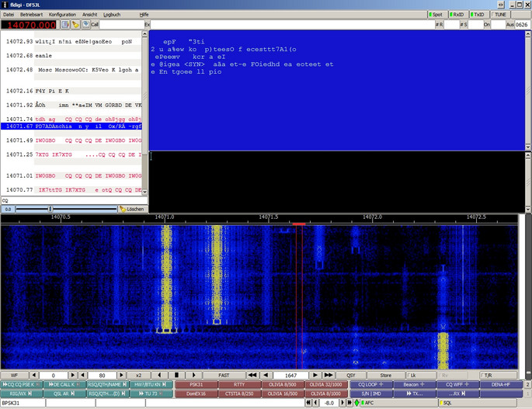This screenshot has height=409, width=532.
Task: Click the CQ LOOP macro button
Action: pos(370,385)
